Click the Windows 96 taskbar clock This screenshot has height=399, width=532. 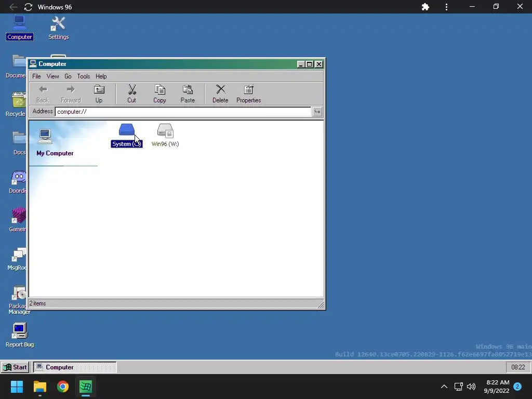click(518, 367)
